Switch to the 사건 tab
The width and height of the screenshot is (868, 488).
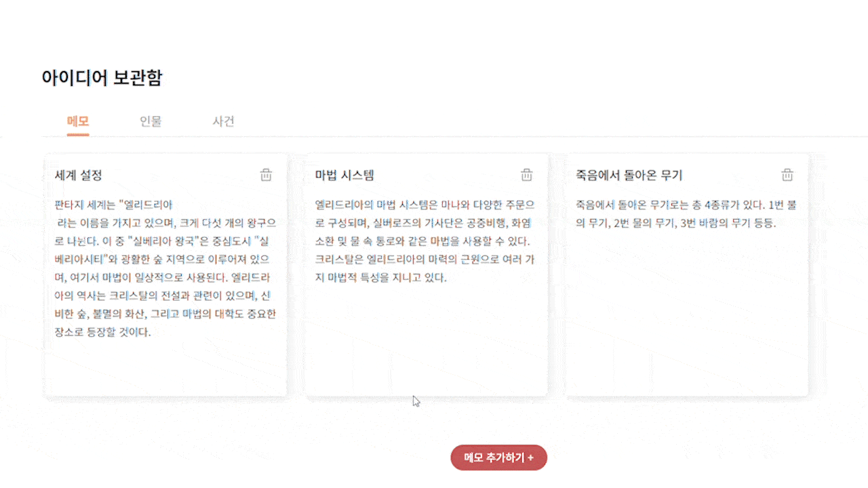tap(223, 121)
